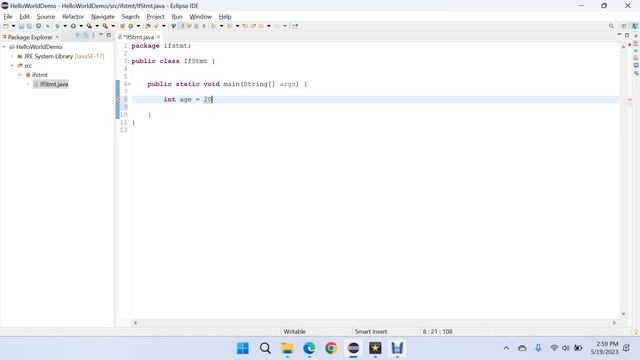Launch Coverage from the toolbar icon
640x360 pixels.
click(x=89, y=26)
